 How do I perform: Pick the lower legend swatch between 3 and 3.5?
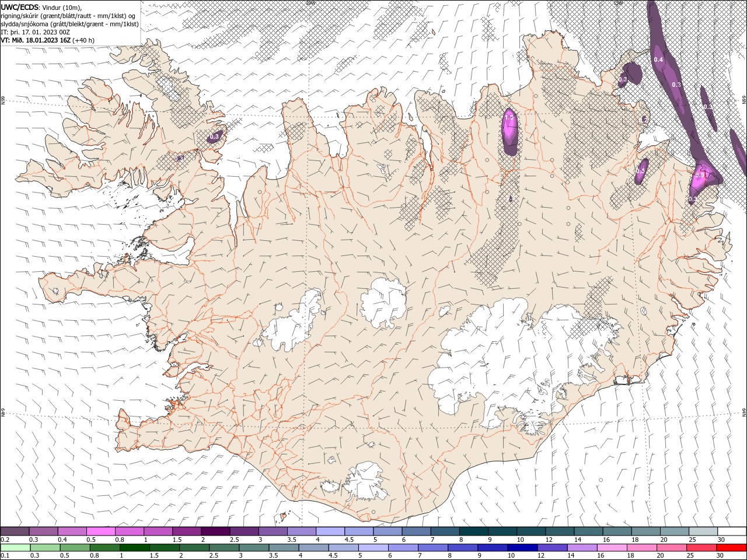click(x=254, y=548)
